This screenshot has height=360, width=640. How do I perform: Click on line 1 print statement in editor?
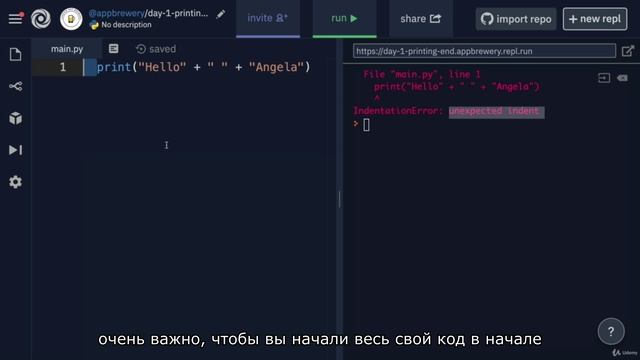(203, 67)
